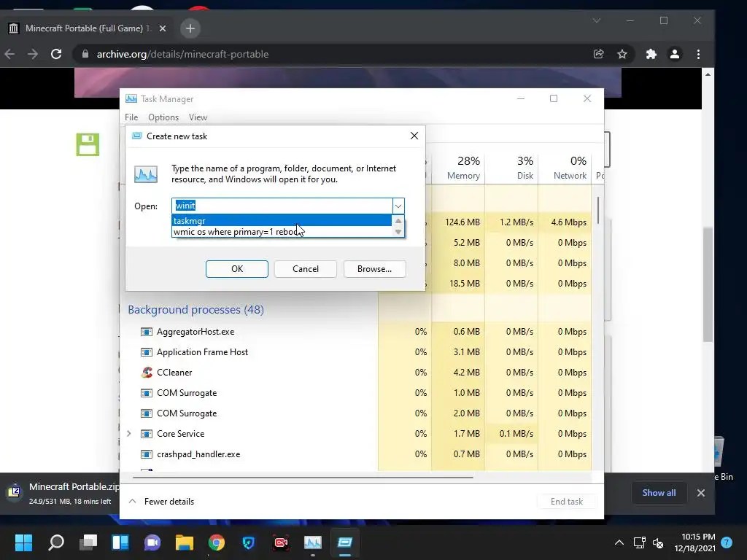Viewport: 747px width, 560px height.
Task: Close the Minecraft Portable tab
Action: click(163, 28)
